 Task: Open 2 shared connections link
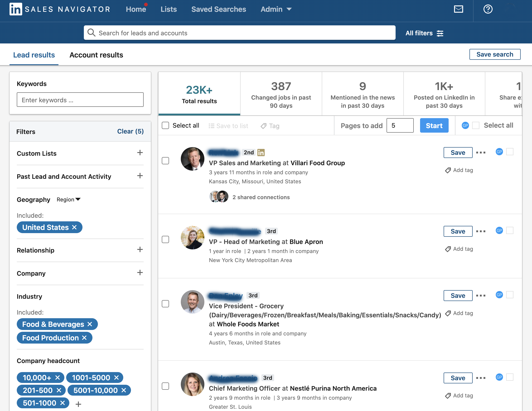click(x=261, y=197)
